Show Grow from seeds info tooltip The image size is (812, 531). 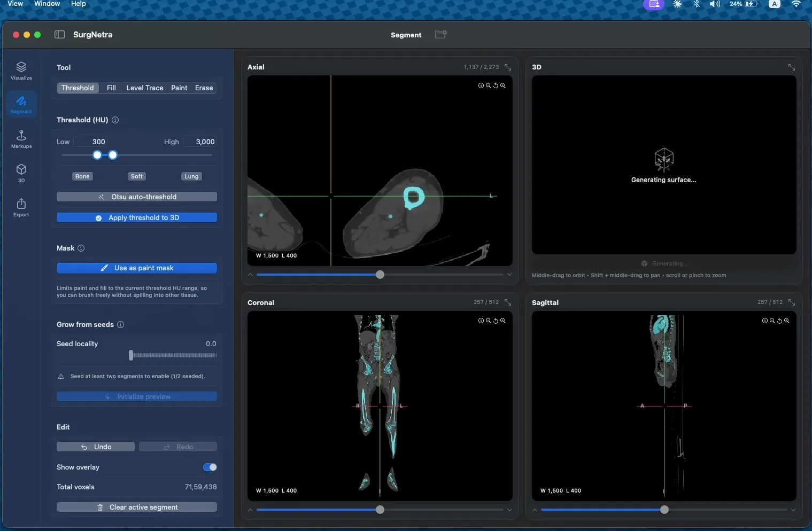[121, 325]
